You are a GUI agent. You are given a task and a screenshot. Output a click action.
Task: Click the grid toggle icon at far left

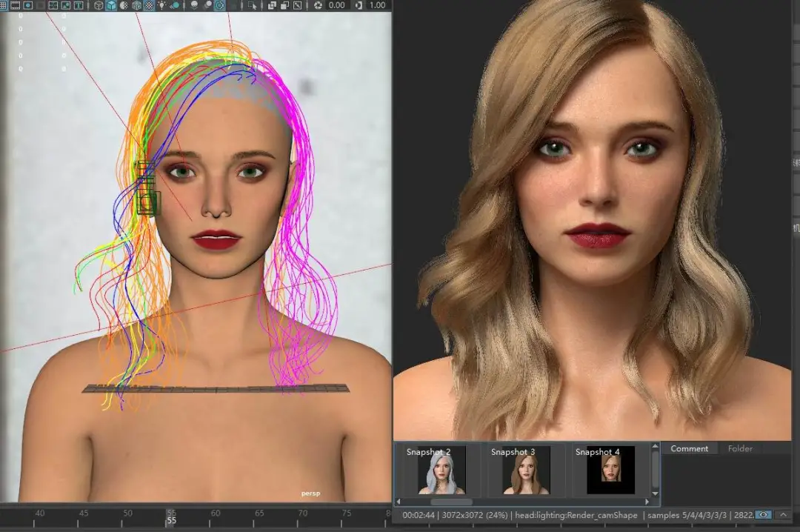pyautogui.click(x=3, y=5)
